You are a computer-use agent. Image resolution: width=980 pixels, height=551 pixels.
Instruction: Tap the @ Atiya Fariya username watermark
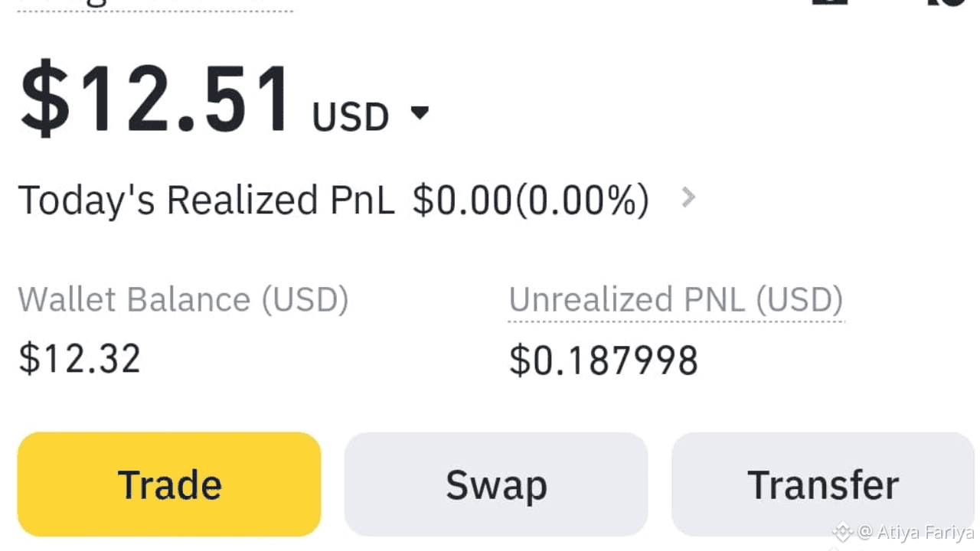click(916, 532)
